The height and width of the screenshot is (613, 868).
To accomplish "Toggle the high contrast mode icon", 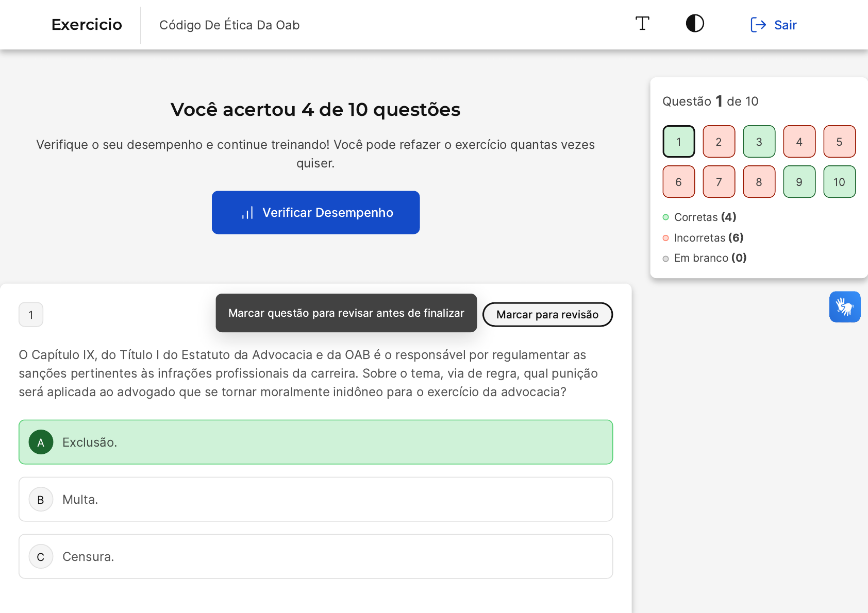I will [695, 24].
